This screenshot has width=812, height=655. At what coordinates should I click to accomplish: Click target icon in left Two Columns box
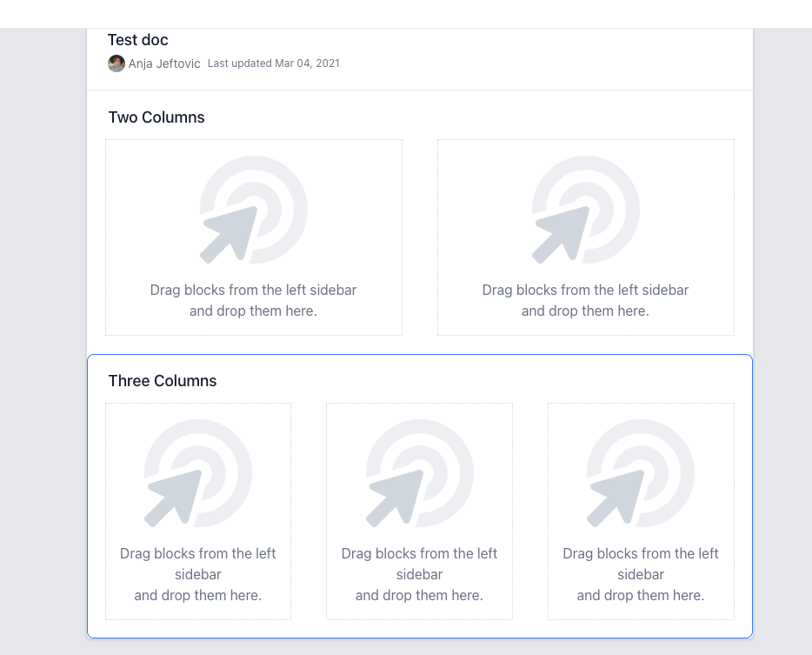[254, 210]
